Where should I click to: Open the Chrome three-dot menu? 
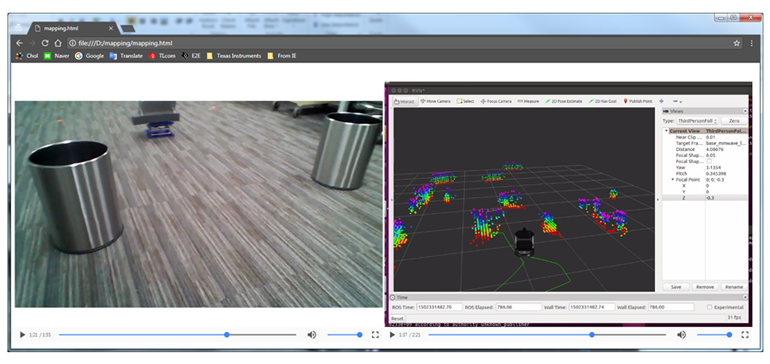click(x=752, y=43)
